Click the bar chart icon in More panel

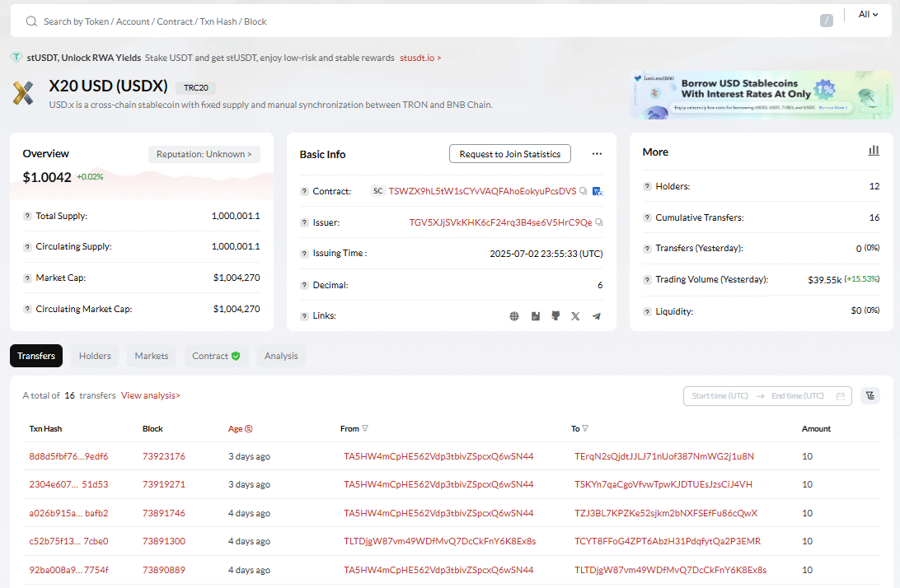click(874, 151)
